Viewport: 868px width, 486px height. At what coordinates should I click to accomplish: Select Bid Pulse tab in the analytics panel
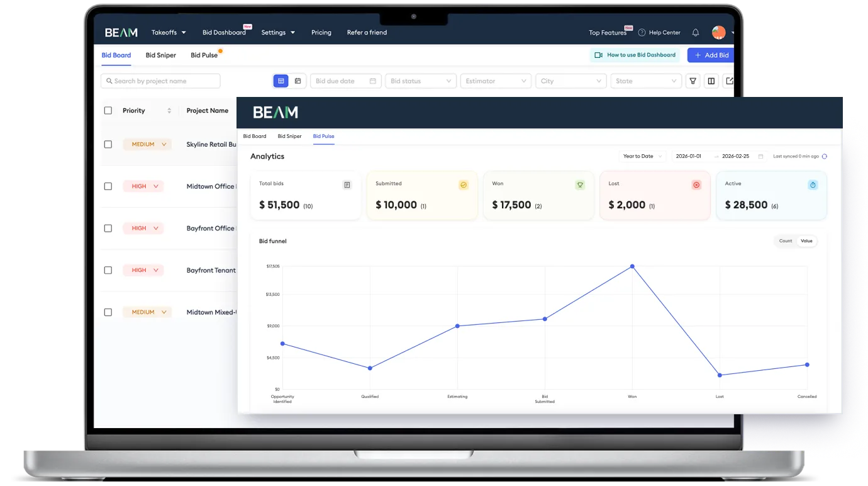click(323, 136)
